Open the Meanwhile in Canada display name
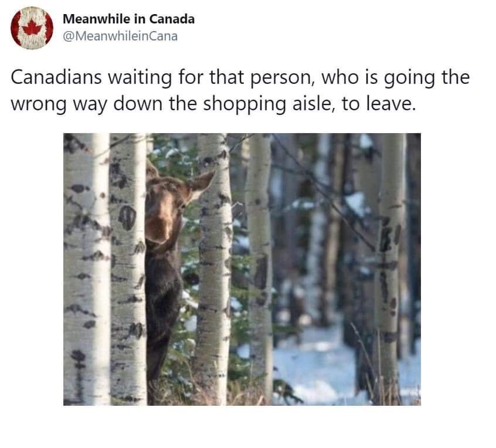This screenshot has height=448, width=496. [x=128, y=19]
